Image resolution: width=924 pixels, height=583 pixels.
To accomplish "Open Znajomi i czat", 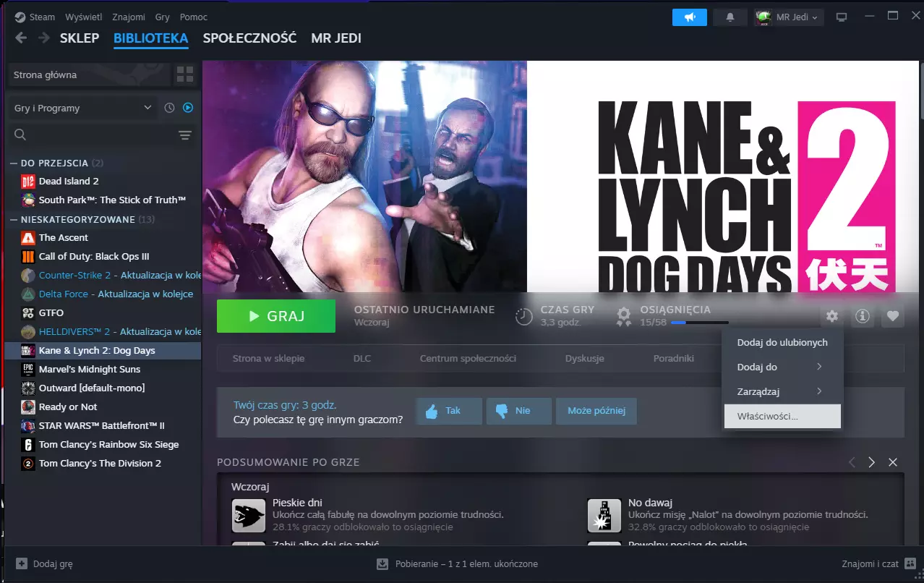I will (x=877, y=564).
